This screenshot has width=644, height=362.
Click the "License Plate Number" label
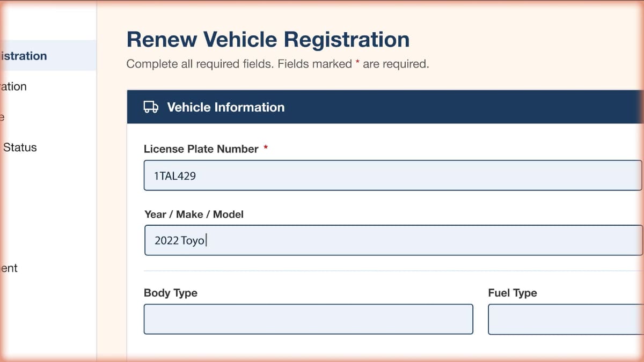tap(201, 149)
